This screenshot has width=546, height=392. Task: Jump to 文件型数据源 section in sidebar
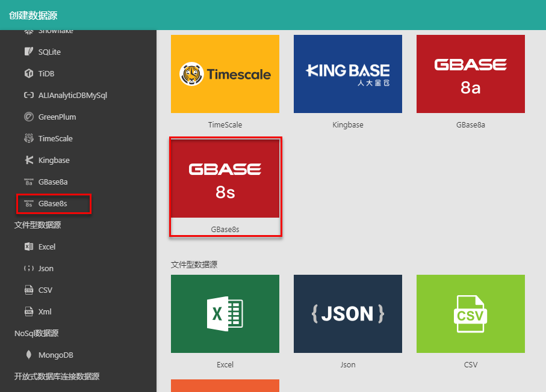coord(37,225)
